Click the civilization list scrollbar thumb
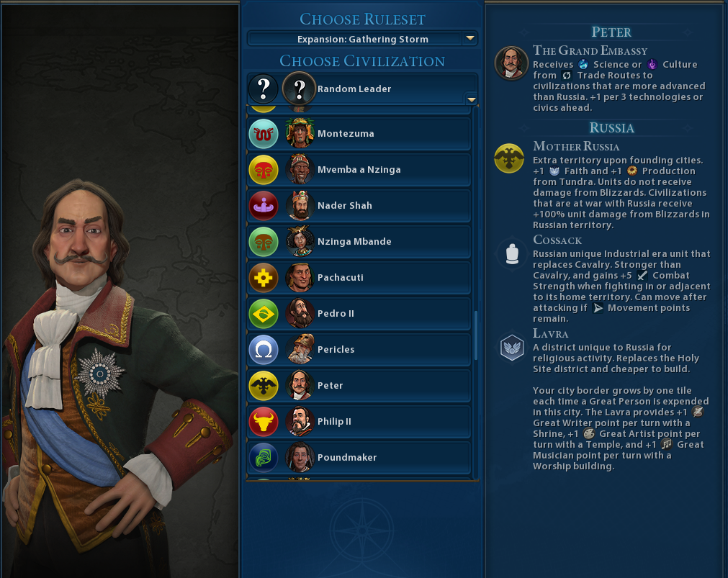Image resolution: width=728 pixels, height=578 pixels. click(x=476, y=335)
